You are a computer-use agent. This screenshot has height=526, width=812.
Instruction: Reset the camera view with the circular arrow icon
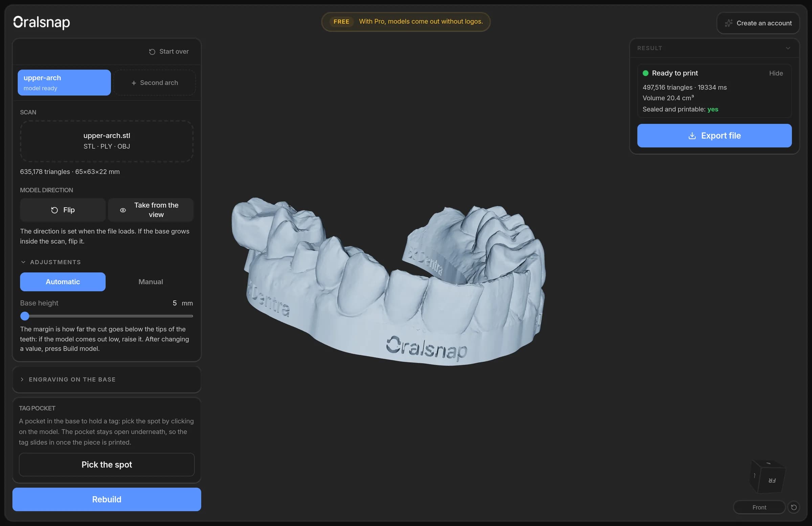click(794, 507)
